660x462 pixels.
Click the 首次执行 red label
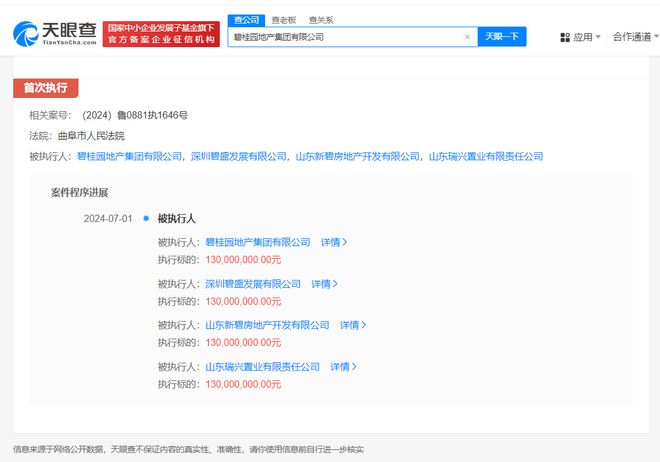[45, 88]
